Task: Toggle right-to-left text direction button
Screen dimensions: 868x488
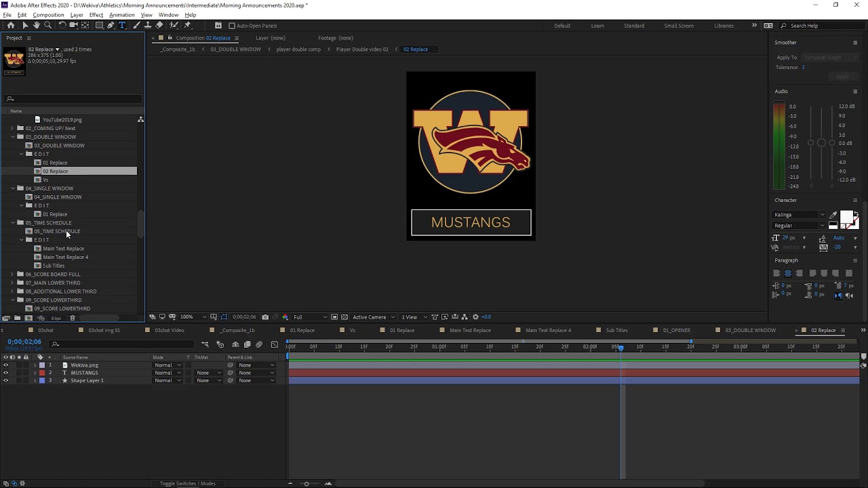Action: (x=850, y=296)
